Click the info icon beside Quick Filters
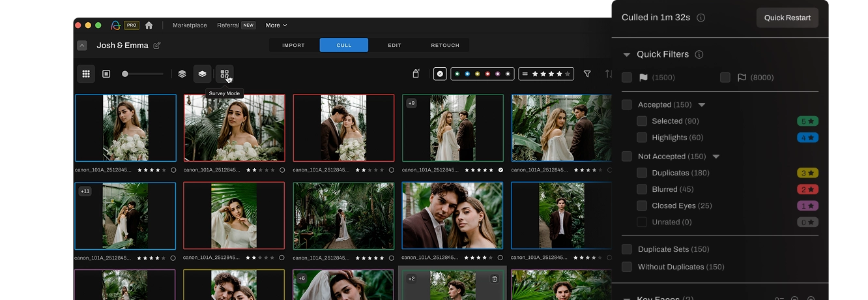 click(x=699, y=55)
